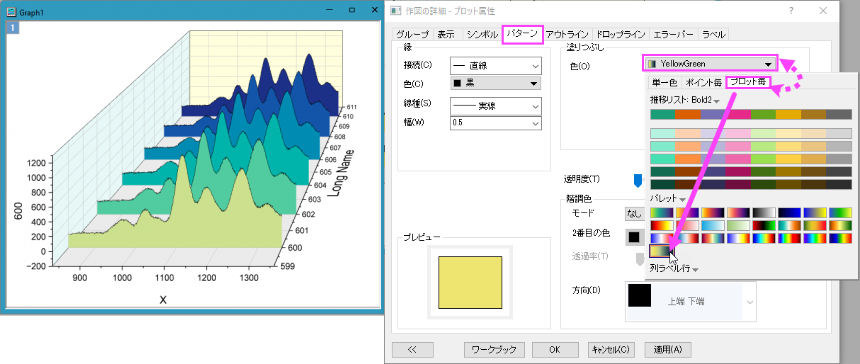Open the 接続(C) 直線 dropdown
The image size is (860, 364).
click(x=496, y=66)
